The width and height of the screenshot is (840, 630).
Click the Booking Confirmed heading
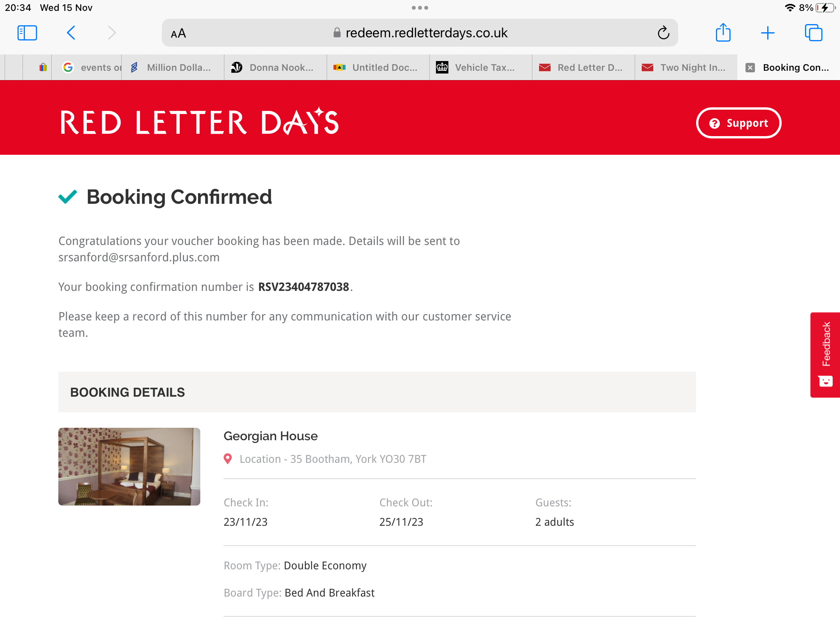pos(179,197)
